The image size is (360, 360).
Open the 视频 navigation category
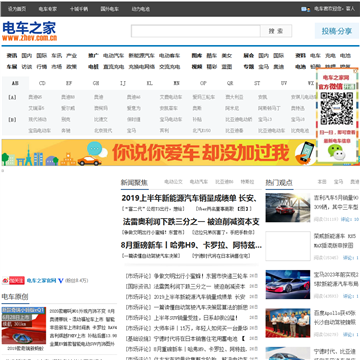pyautogui.click(x=197, y=67)
